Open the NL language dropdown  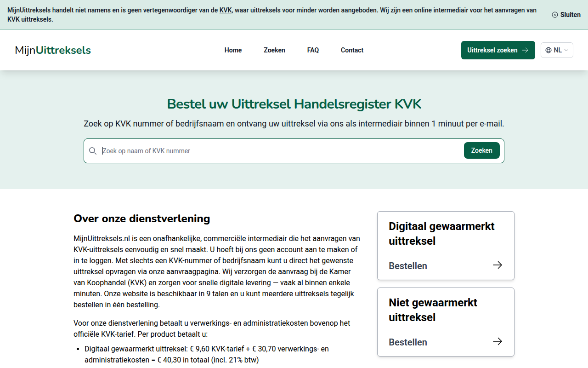click(557, 50)
